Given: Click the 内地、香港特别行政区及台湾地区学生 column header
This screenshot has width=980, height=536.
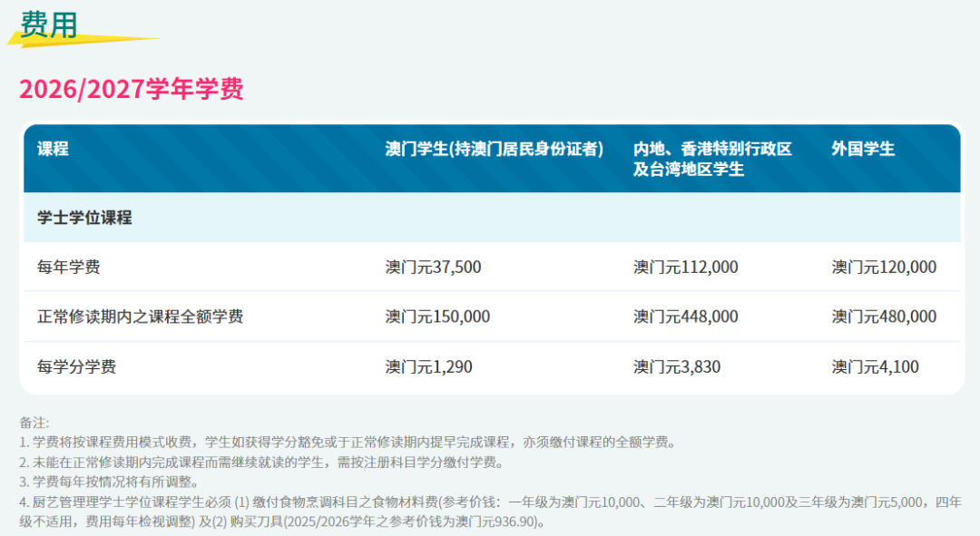Looking at the screenshot, I should click(712, 159).
